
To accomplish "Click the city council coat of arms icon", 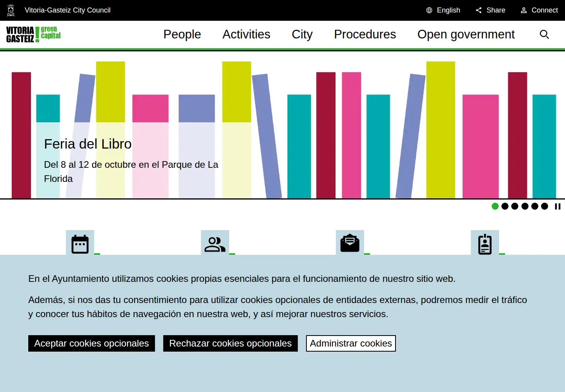I will click(x=11, y=10).
